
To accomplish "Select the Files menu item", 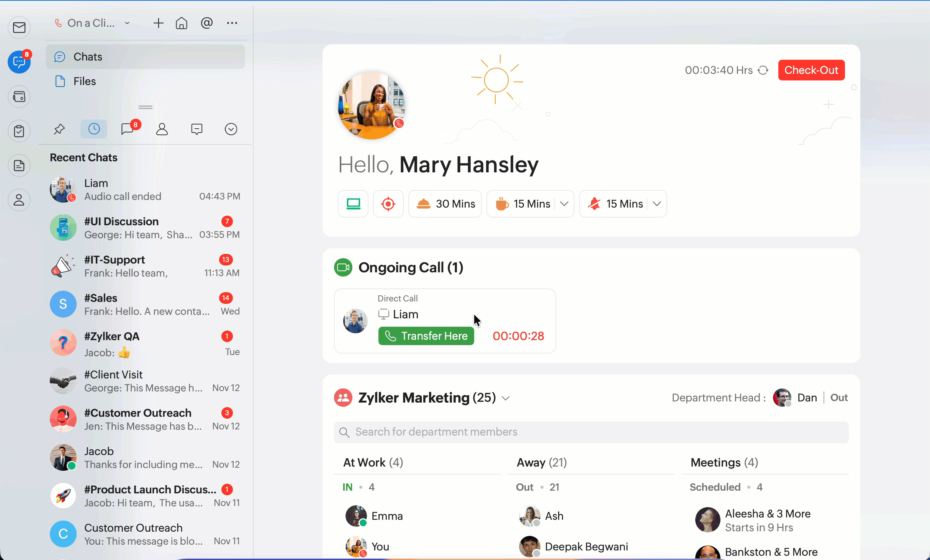I will coord(85,81).
